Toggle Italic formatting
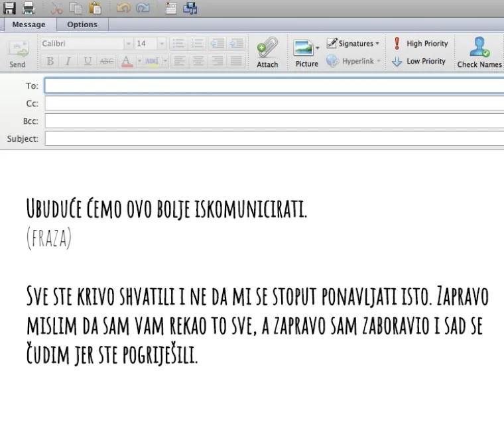The image size is (504, 432). pos(68,61)
